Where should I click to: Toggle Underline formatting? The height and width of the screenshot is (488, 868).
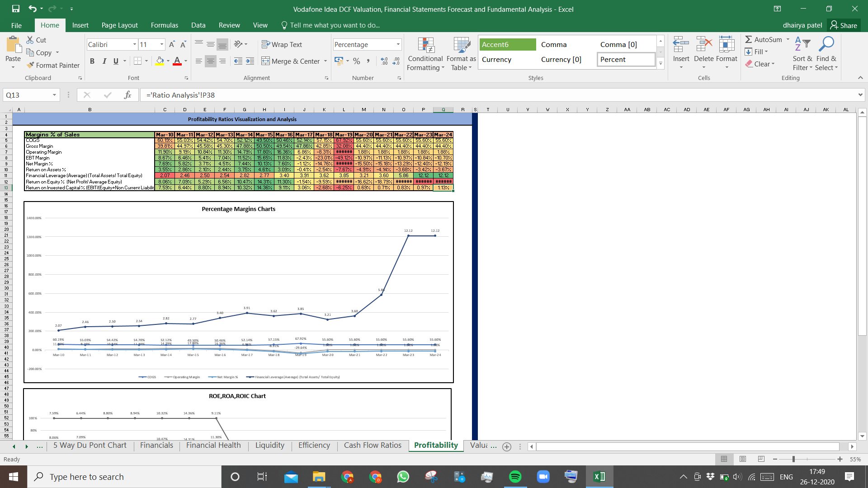[116, 61]
